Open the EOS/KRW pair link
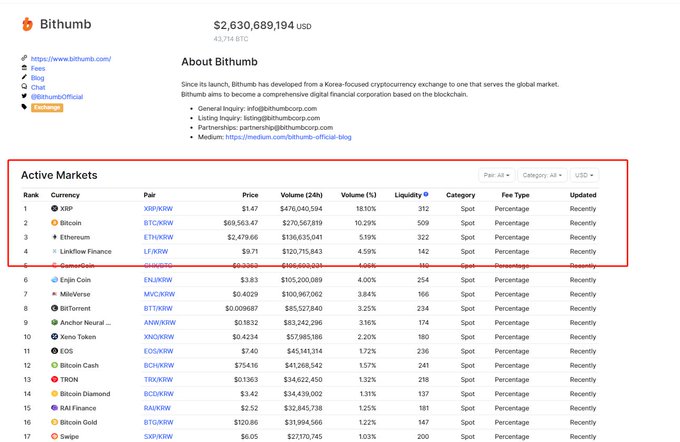The image size is (680, 442). click(x=158, y=351)
